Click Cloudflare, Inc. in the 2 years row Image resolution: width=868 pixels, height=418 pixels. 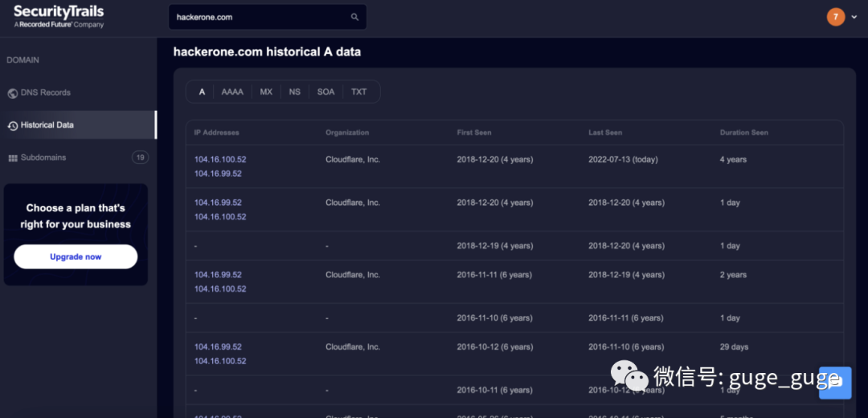(353, 275)
